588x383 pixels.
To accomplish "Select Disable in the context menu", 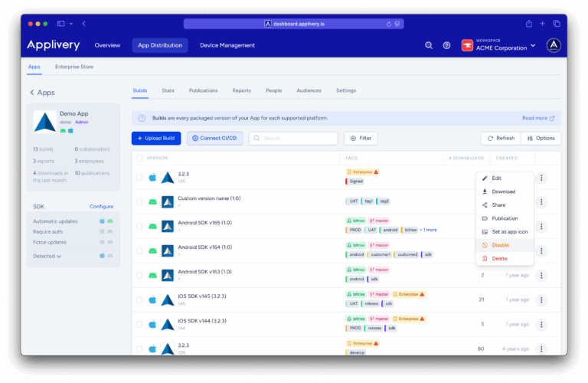I will (x=505, y=245).
